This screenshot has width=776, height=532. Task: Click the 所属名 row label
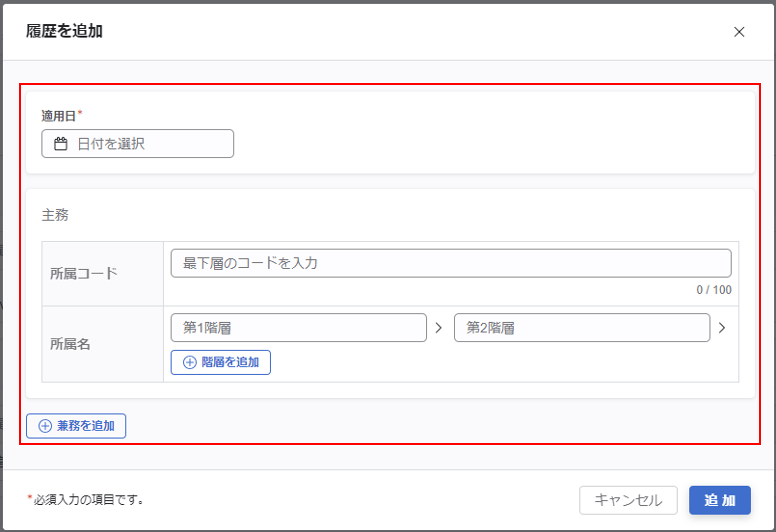[70, 344]
